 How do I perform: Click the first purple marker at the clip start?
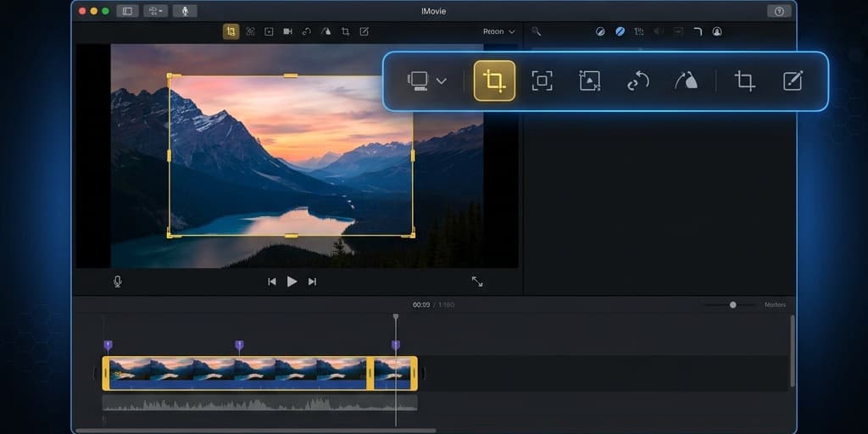[108, 346]
